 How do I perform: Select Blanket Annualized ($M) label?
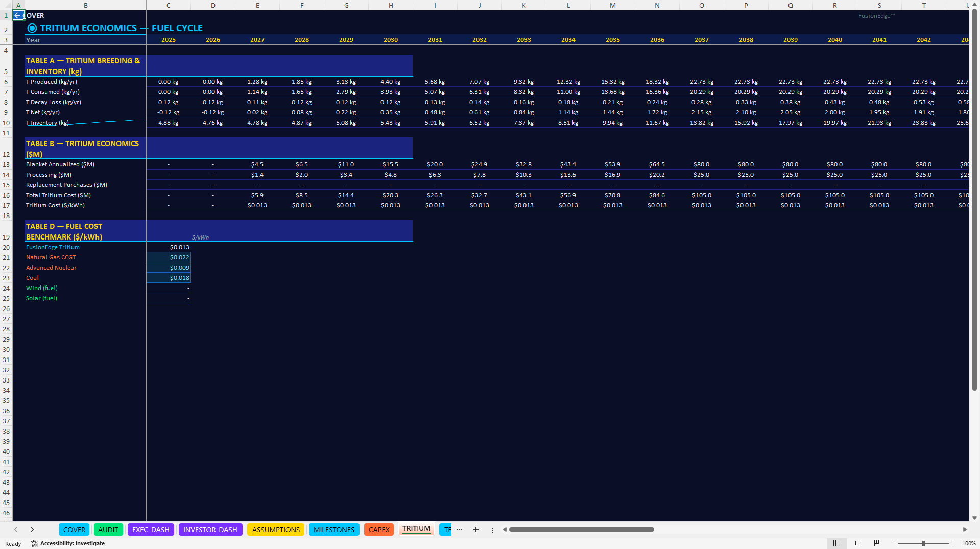tap(85, 164)
